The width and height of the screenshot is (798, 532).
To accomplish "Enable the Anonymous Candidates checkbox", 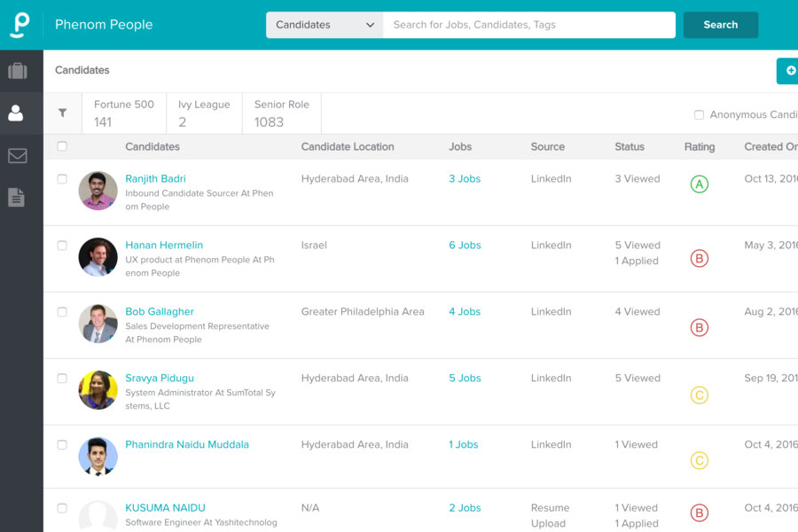I will [700, 114].
